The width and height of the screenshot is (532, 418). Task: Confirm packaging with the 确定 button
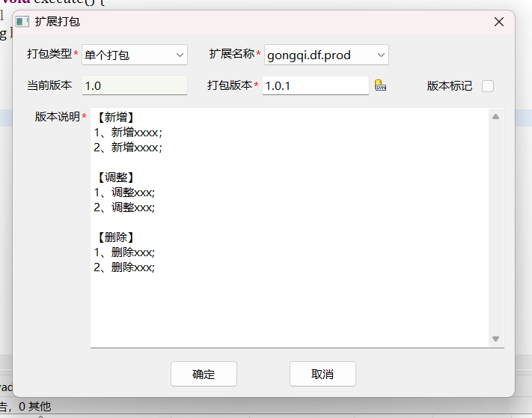coord(204,374)
